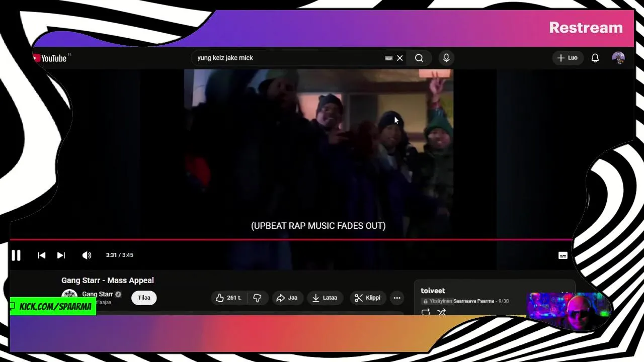Open the YouTube home logo
The image size is (644, 362).
click(50, 58)
